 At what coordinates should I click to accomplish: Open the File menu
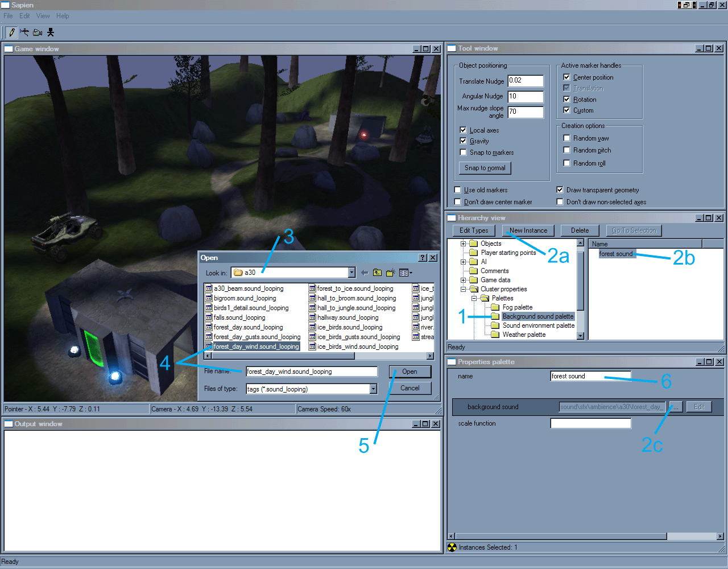click(8, 16)
